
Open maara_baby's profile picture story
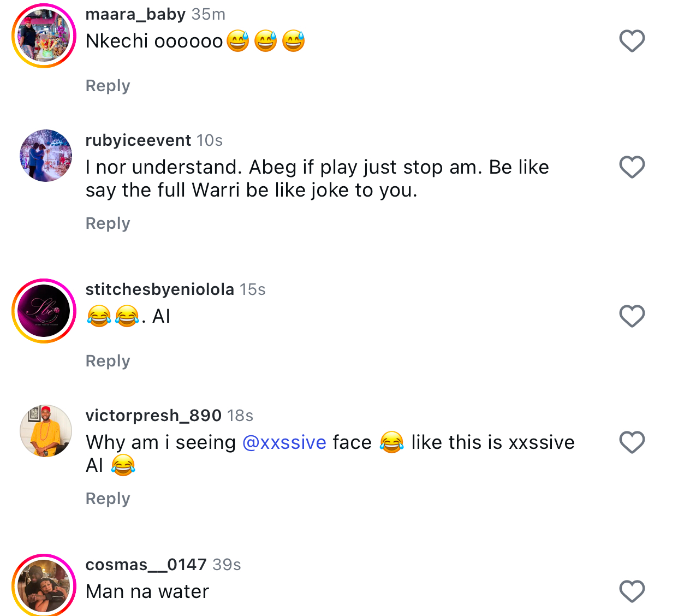(44, 36)
